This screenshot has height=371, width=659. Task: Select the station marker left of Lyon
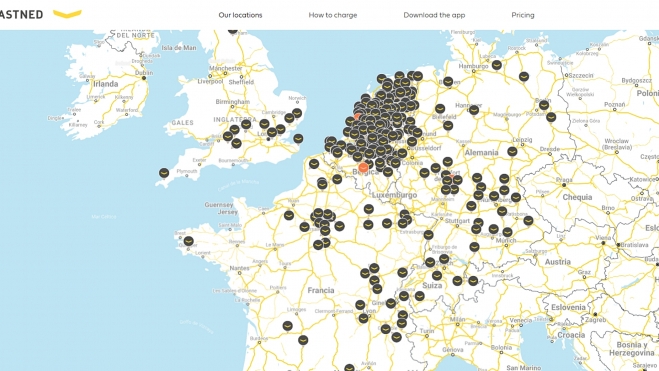point(364,318)
